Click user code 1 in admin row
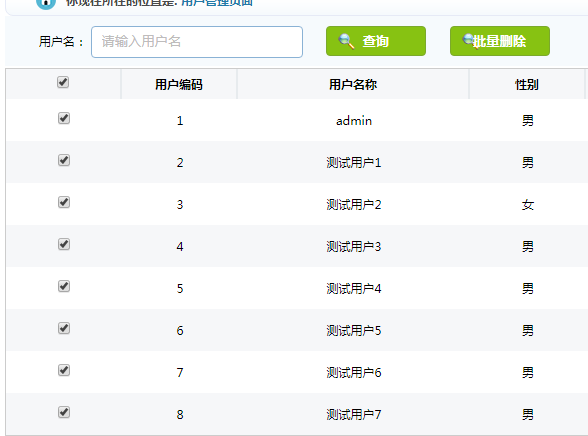 point(180,121)
